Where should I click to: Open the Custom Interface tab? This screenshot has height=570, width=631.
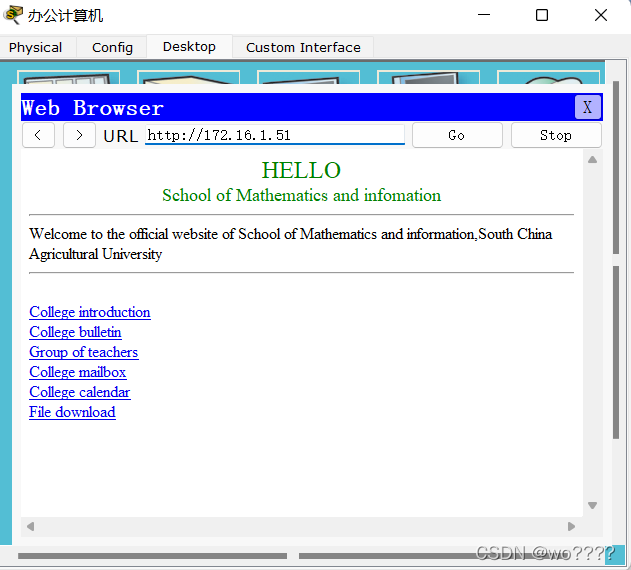pyautogui.click(x=303, y=48)
